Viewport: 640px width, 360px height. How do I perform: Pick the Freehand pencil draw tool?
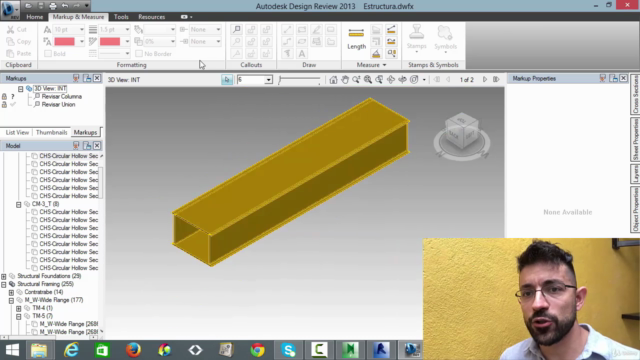tap(316, 29)
